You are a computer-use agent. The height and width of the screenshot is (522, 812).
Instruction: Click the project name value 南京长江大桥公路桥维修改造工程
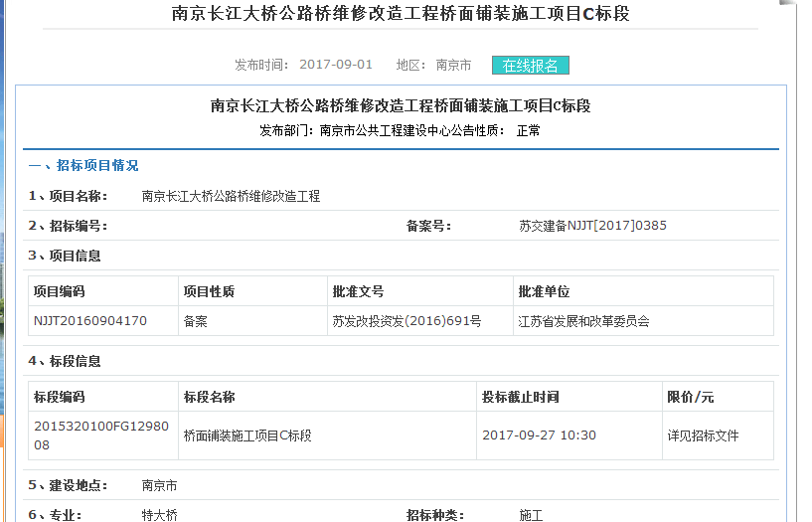(x=231, y=196)
